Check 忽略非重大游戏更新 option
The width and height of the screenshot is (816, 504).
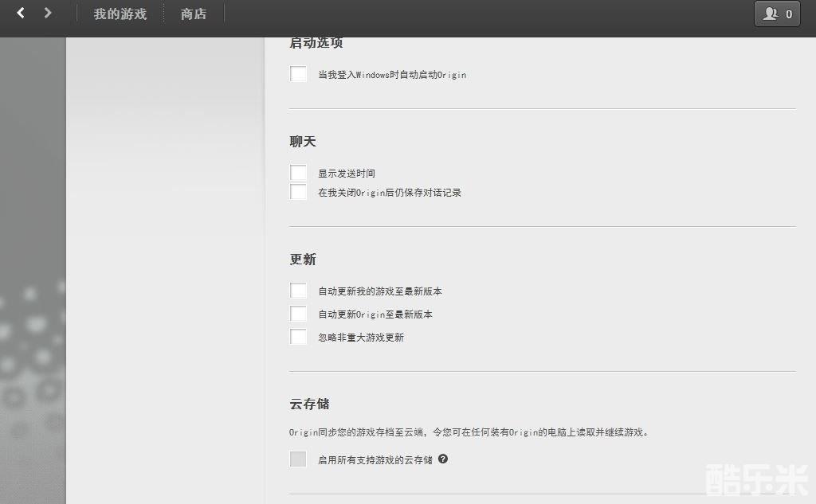click(x=298, y=337)
